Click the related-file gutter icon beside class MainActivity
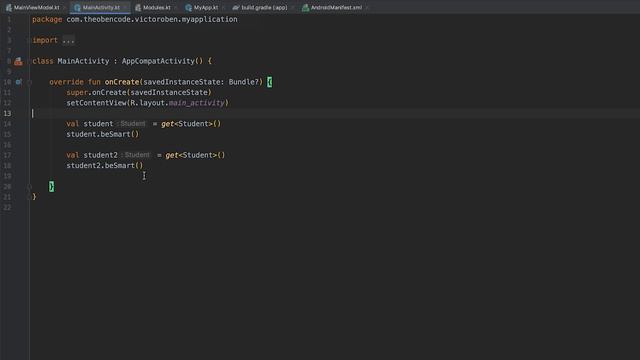Image resolution: width=640 pixels, height=360 pixels. pos(18,61)
